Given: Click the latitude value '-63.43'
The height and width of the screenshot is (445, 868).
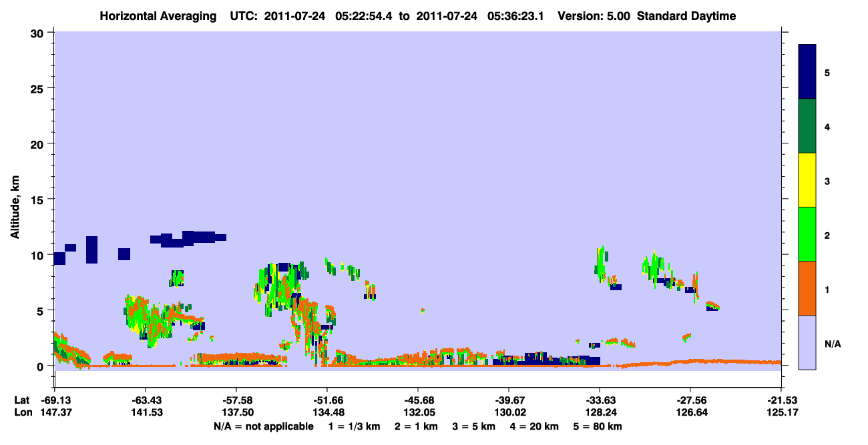Looking at the screenshot, I should (145, 400).
